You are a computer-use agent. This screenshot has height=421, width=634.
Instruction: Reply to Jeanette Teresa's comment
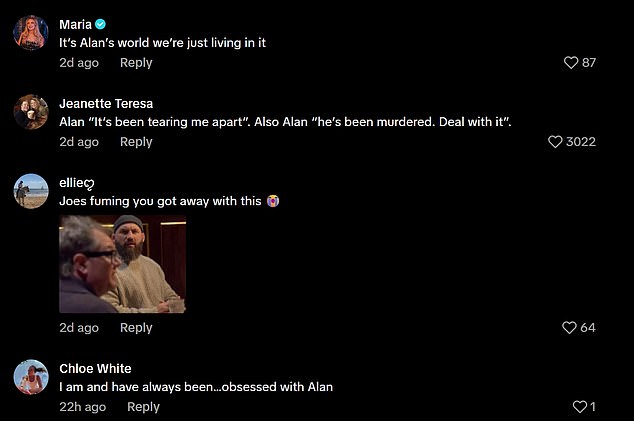tap(136, 142)
